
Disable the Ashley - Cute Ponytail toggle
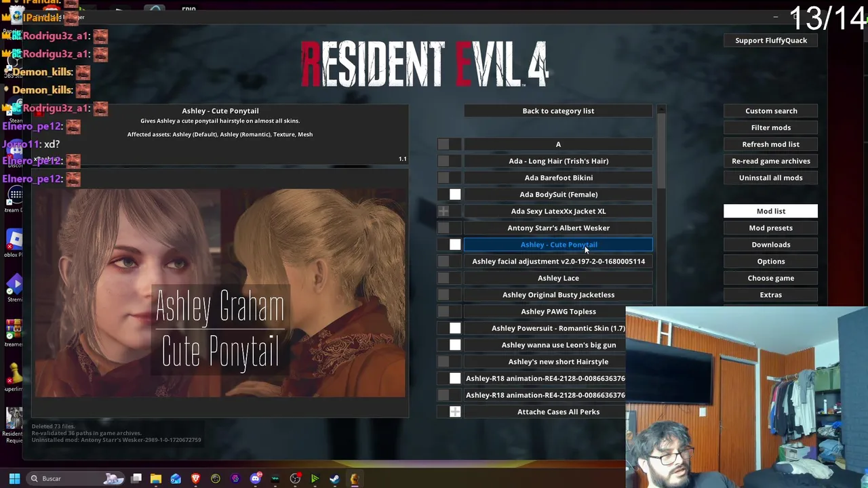coord(449,245)
